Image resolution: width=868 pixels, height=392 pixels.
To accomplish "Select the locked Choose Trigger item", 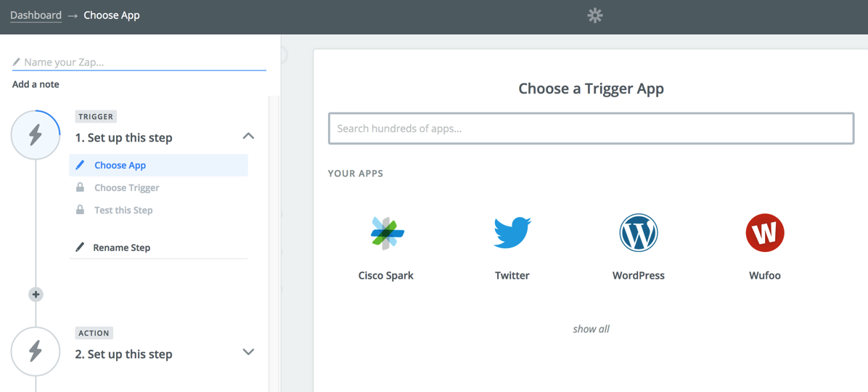I will click(x=127, y=188).
